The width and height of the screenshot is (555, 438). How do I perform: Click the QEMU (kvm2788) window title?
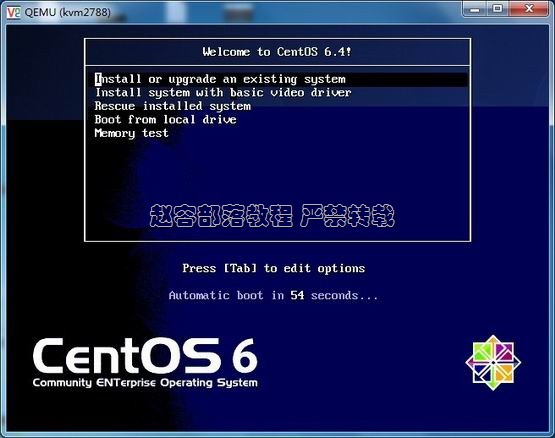click(x=68, y=12)
